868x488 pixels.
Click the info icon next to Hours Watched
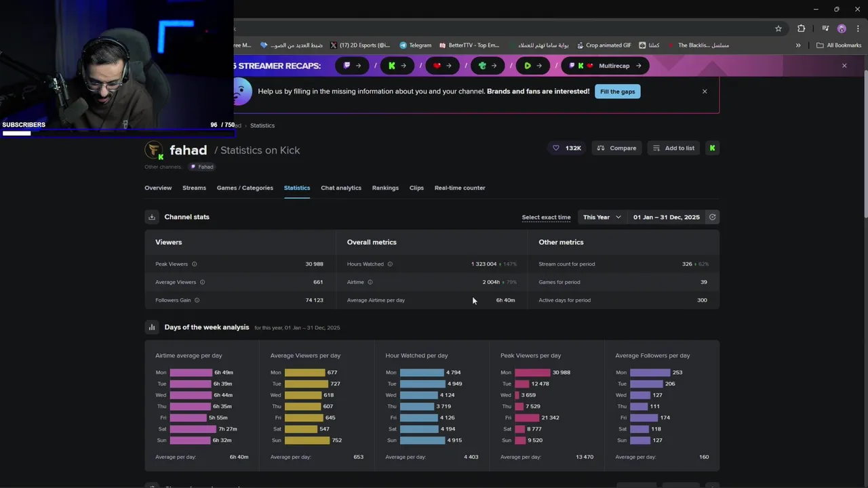click(x=390, y=264)
